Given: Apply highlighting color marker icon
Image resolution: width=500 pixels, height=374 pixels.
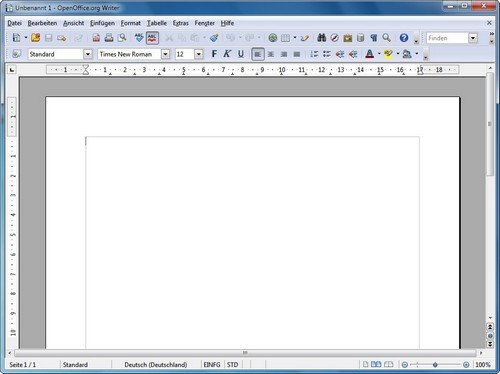Looking at the screenshot, I should [388, 54].
